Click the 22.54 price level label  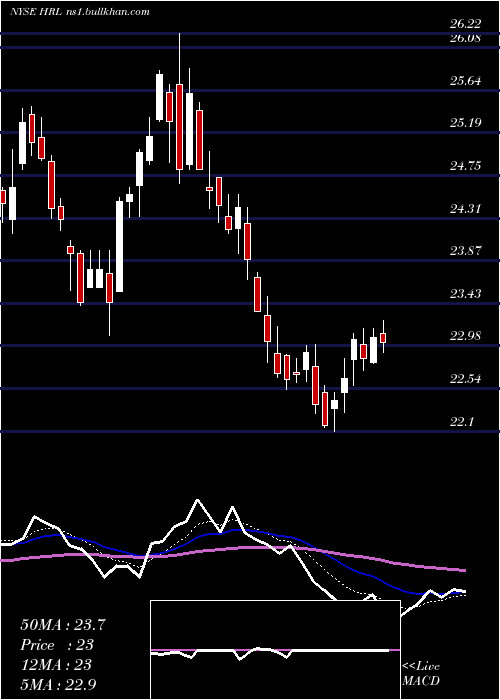pyautogui.click(x=466, y=379)
